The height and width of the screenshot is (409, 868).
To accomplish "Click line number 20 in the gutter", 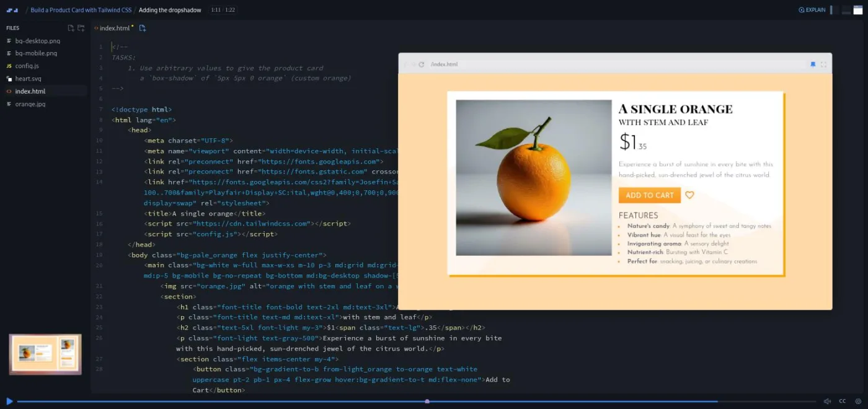I will (x=99, y=265).
